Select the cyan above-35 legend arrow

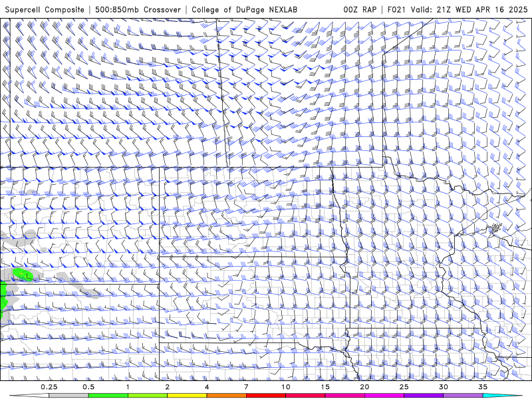(x=503, y=396)
